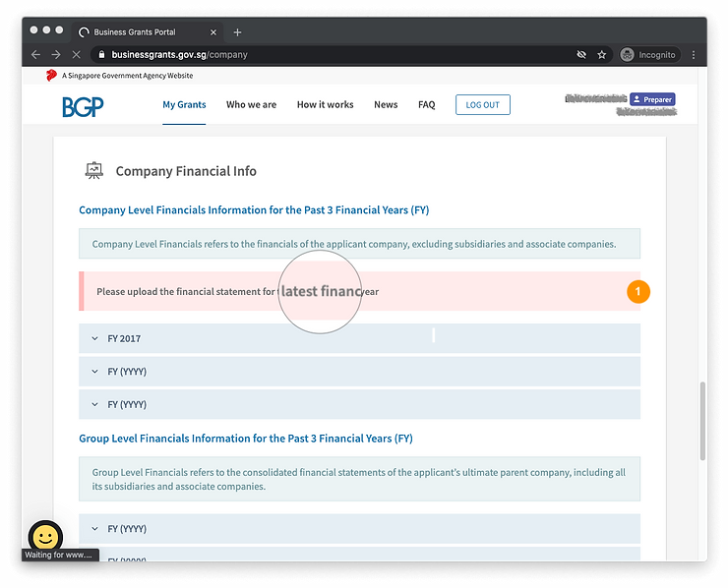Click the Company Financial Info presentation icon
The height and width of the screenshot is (588, 728).
[x=94, y=171]
